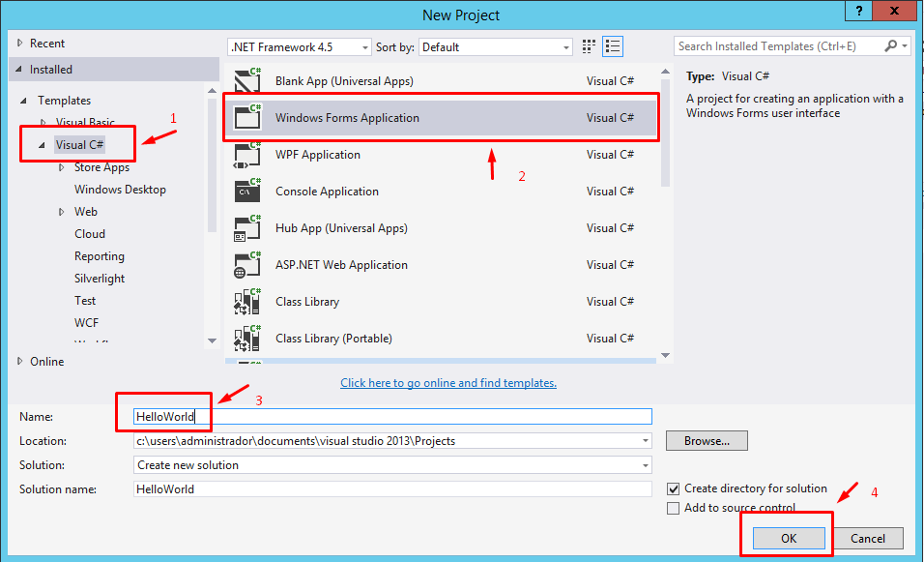The image size is (924, 562).
Task: Open the Location path dropdown
Action: pos(646,441)
